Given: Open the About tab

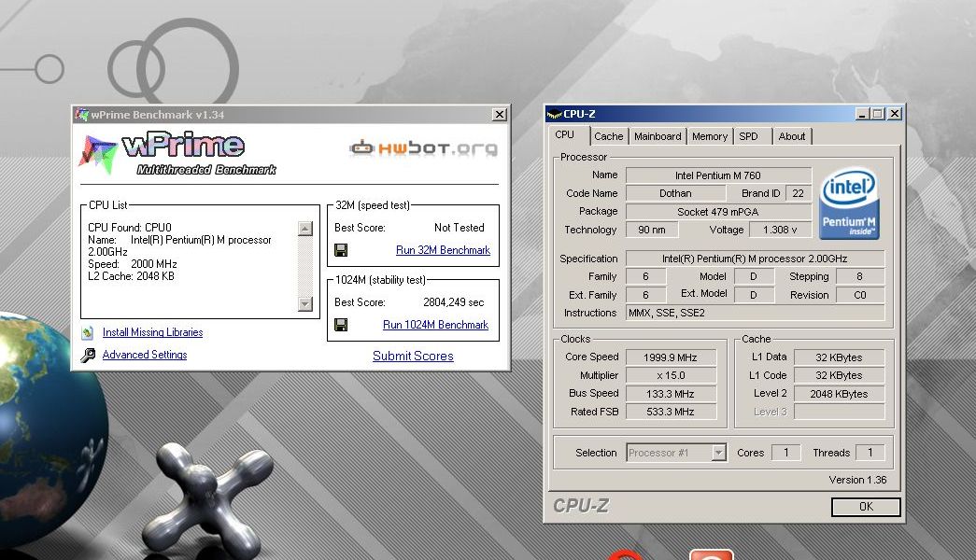Looking at the screenshot, I should pyautogui.click(x=792, y=136).
